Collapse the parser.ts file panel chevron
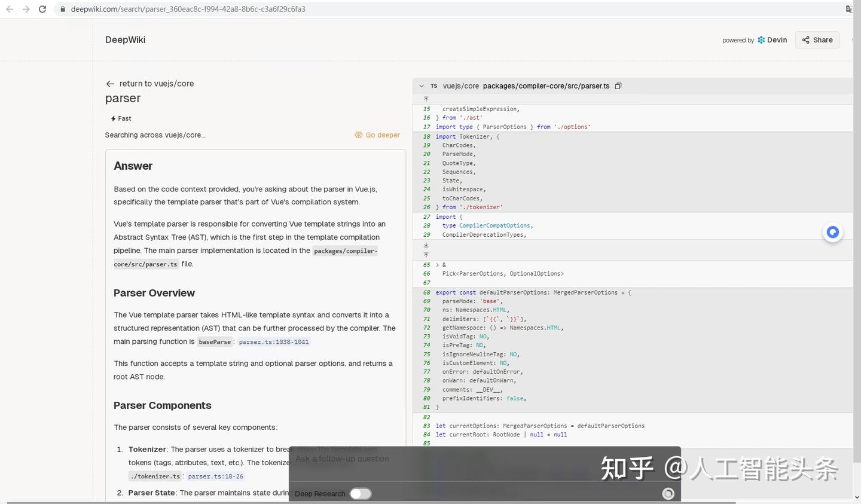861x504 pixels. tap(422, 86)
